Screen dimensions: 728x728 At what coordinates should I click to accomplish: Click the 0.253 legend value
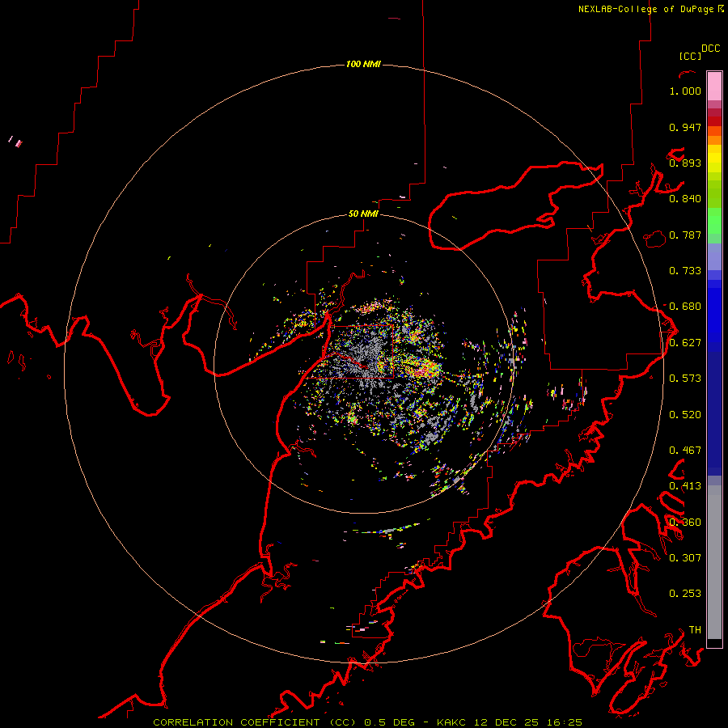point(685,594)
